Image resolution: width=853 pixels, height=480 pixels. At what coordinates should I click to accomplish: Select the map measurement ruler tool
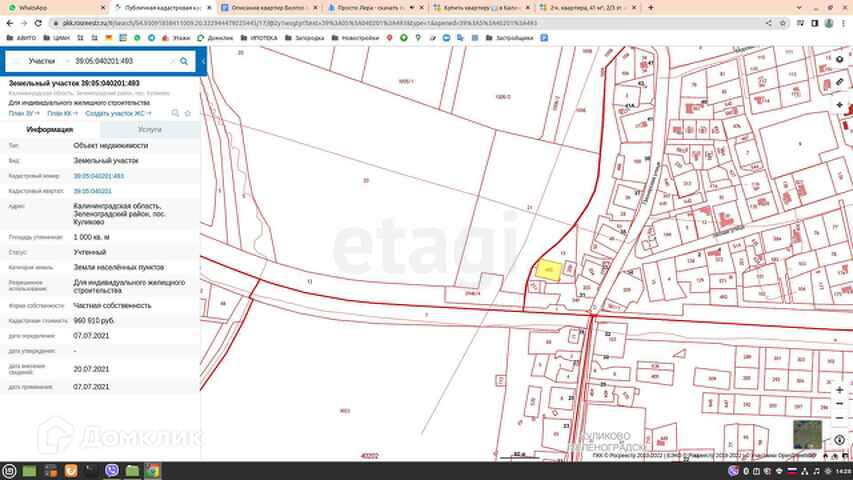(x=838, y=83)
